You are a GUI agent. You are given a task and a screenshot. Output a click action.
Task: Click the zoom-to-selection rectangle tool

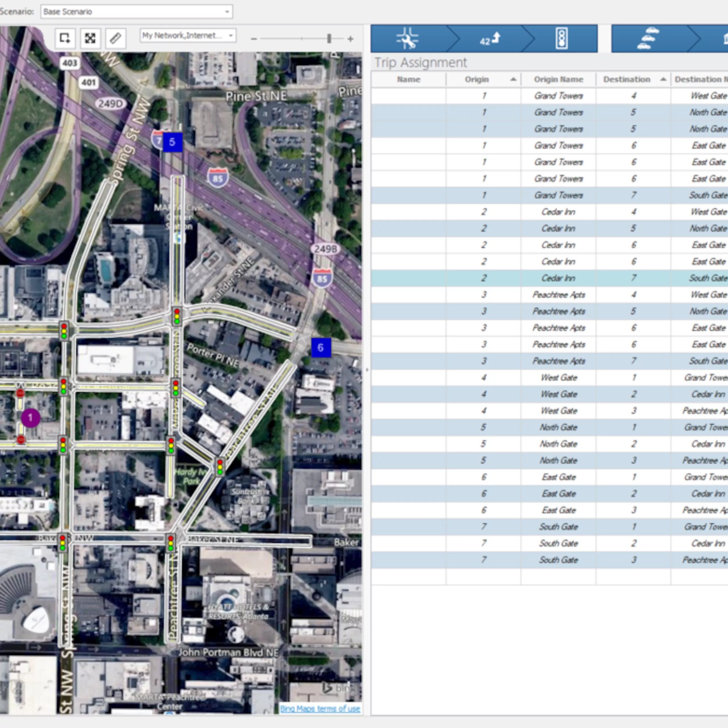[x=65, y=38]
